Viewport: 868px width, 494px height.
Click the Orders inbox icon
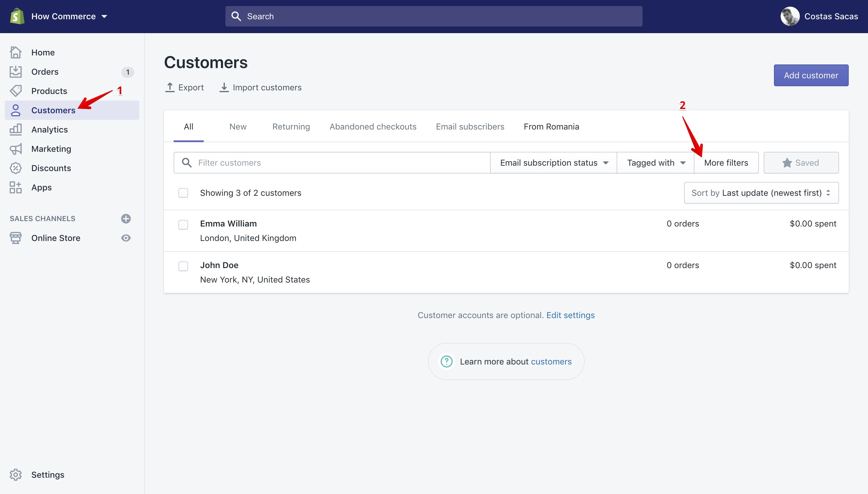(x=16, y=72)
